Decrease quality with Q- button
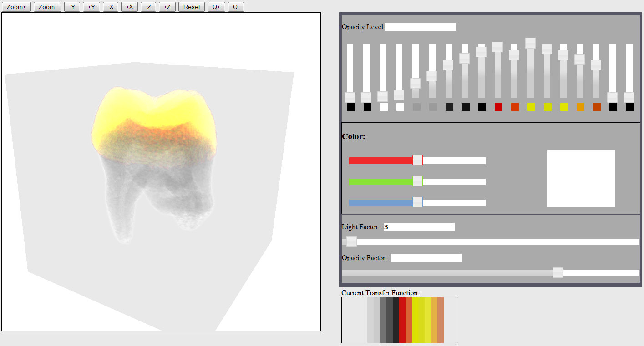Image resolution: width=644 pixels, height=346 pixels. tap(236, 7)
